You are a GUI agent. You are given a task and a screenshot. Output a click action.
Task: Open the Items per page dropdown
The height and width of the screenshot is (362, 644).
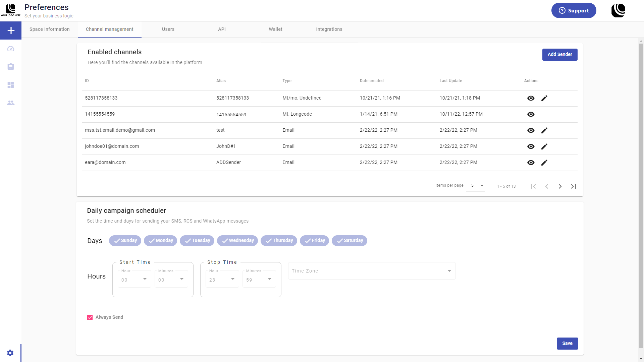pos(476,186)
